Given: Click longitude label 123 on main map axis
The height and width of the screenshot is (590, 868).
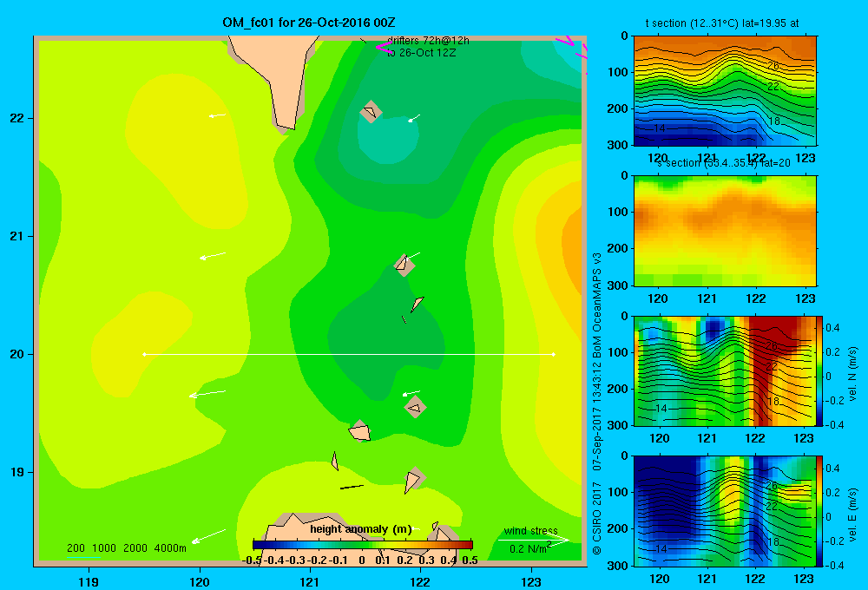Looking at the screenshot, I should 531,581.
